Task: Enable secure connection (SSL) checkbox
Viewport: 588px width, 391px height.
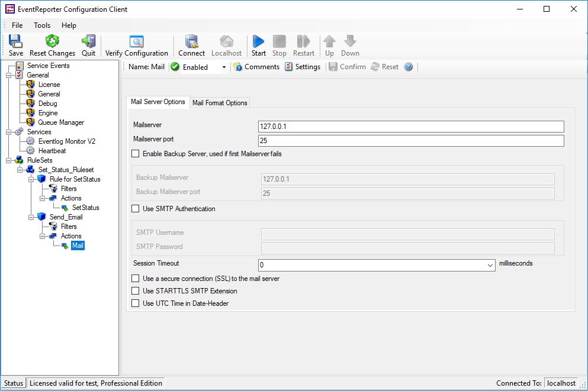Action: coord(136,279)
